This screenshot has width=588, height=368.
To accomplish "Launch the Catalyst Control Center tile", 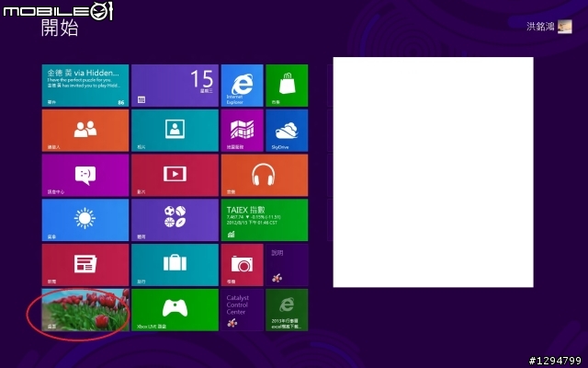I will [242, 310].
